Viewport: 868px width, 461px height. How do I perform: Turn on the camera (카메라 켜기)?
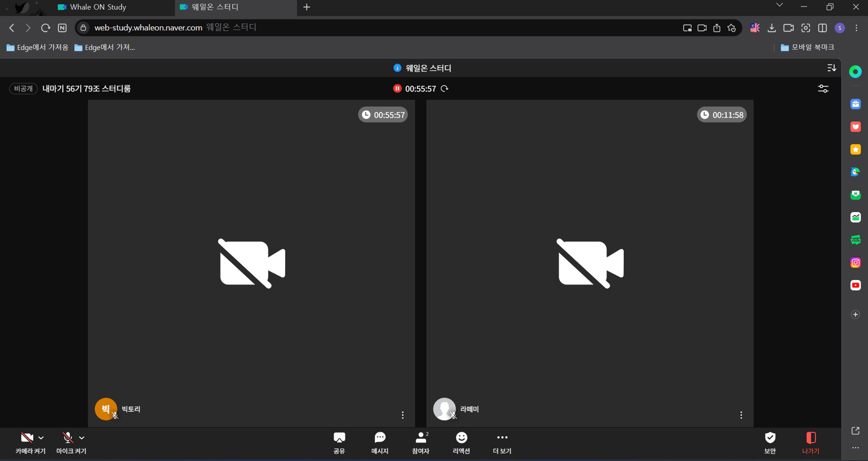click(x=27, y=438)
